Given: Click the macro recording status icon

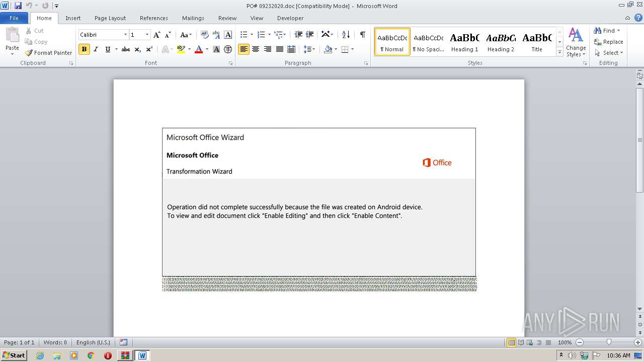Looking at the screenshot, I should coord(124,342).
